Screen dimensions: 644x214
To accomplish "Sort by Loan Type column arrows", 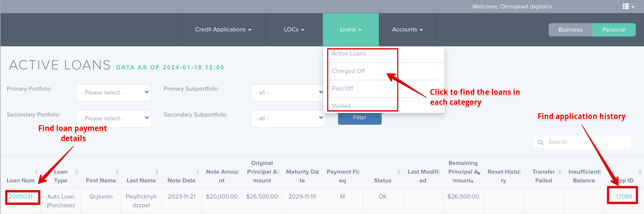I will (x=77, y=172).
